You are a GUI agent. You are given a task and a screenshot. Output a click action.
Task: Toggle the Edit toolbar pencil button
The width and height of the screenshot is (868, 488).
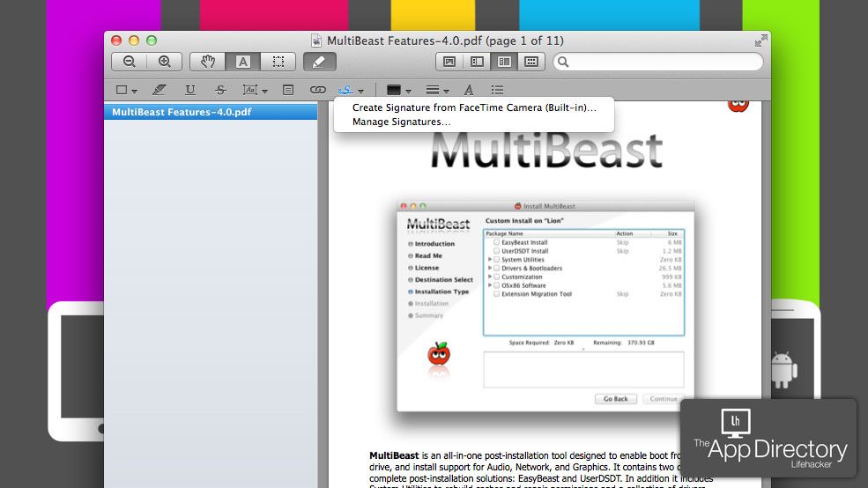tap(319, 62)
